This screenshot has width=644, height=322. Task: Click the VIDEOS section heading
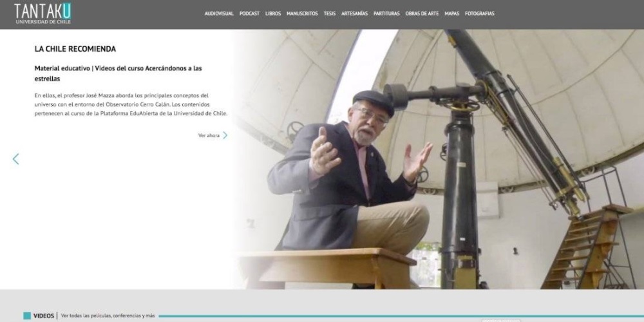coord(44,316)
